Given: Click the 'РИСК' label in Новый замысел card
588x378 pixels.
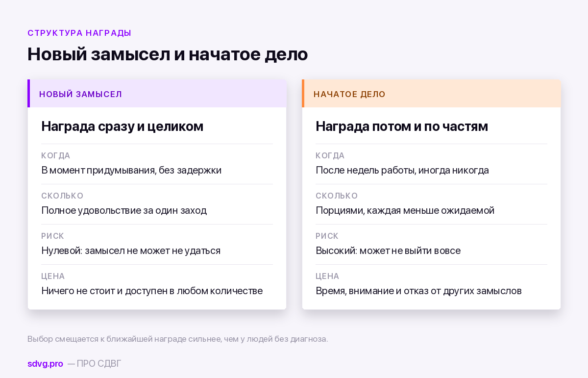Looking at the screenshot, I should coord(52,236).
